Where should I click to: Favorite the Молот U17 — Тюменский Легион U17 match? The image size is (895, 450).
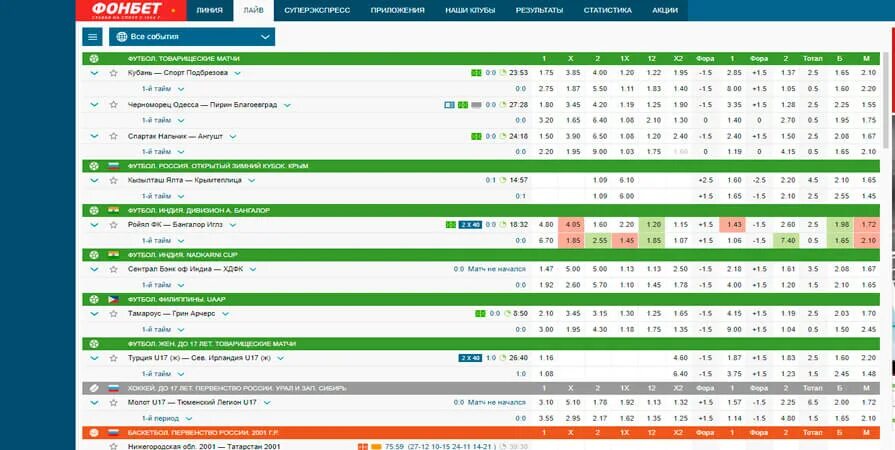113,403
